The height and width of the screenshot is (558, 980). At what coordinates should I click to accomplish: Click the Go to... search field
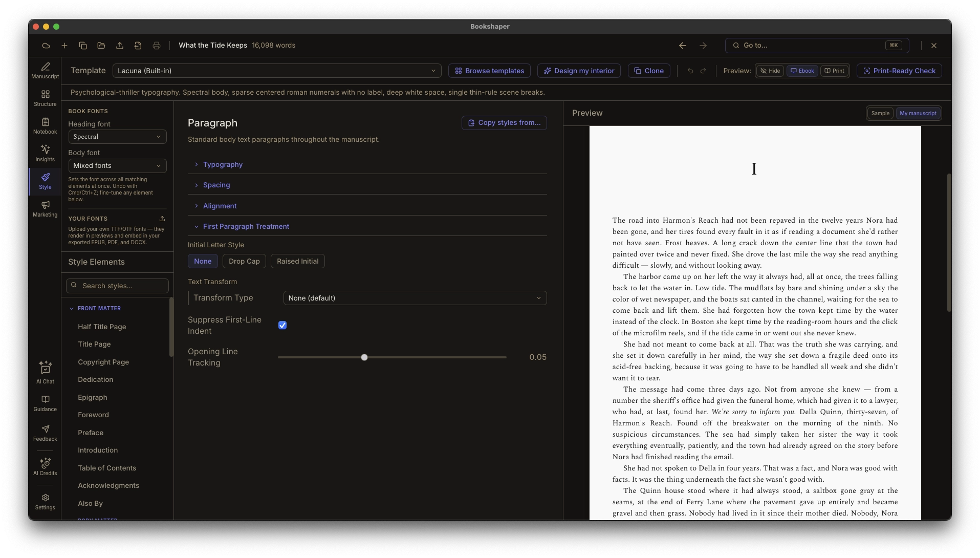point(817,46)
